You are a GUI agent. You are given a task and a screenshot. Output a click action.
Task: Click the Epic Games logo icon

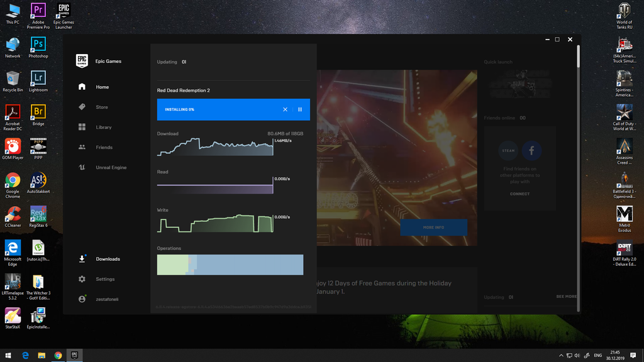tap(82, 61)
